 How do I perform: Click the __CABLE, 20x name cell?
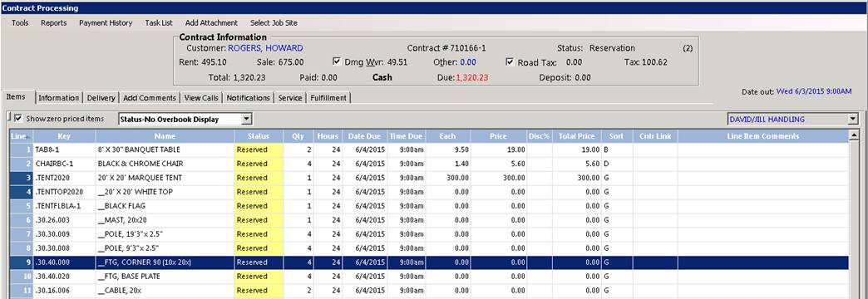click(165, 291)
